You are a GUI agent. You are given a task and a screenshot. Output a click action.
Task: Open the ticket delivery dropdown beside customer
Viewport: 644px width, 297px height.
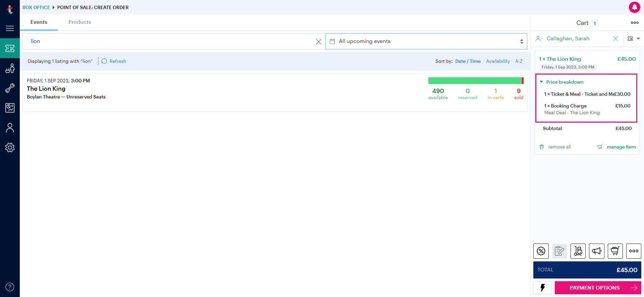[634, 39]
